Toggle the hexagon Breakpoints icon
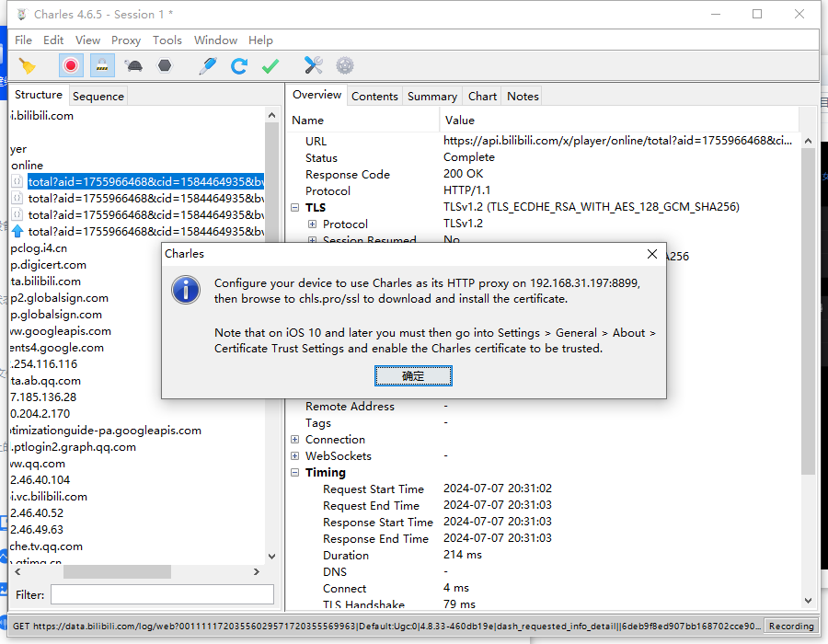The image size is (828, 644). pos(165,66)
